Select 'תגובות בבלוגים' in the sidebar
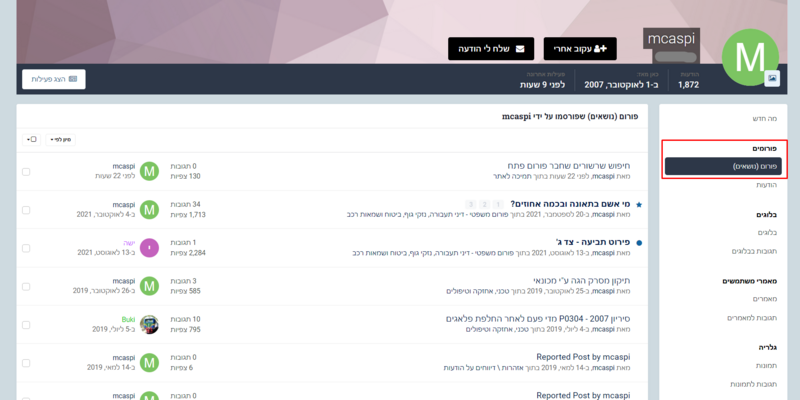Viewport: 800px width, 400px height. click(754, 252)
